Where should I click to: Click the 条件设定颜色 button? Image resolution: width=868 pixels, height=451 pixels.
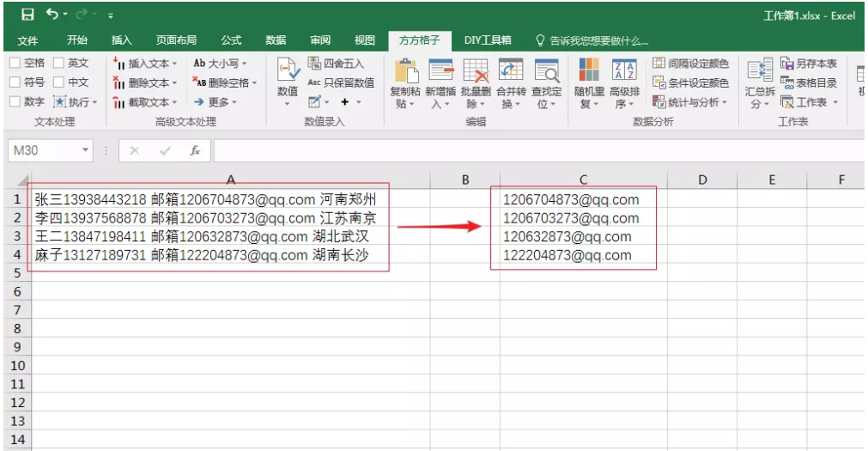click(691, 83)
